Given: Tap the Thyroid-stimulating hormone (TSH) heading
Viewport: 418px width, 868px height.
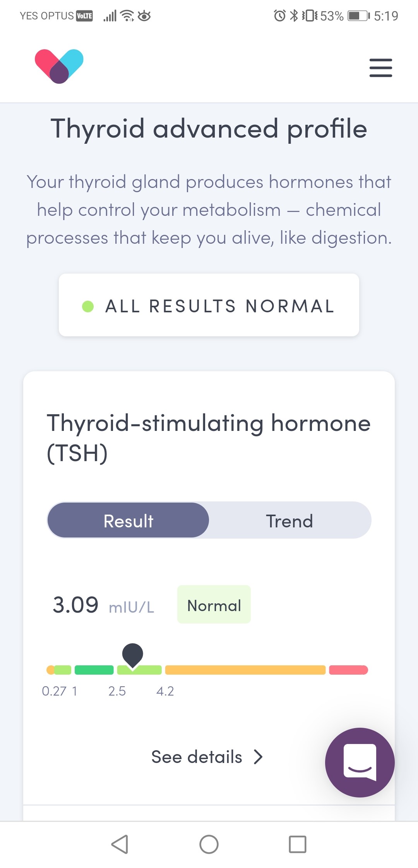Looking at the screenshot, I should pyautogui.click(x=208, y=438).
